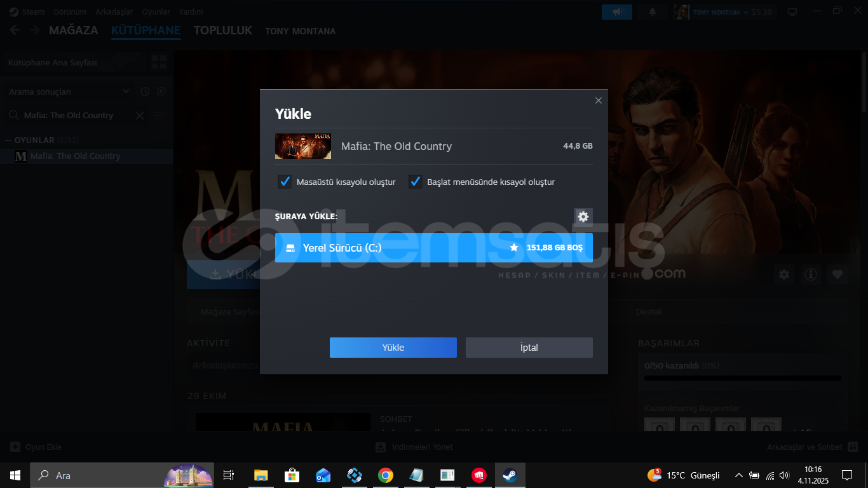Go forward with the navigation forward arrow
868x488 pixels.
(34, 30)
